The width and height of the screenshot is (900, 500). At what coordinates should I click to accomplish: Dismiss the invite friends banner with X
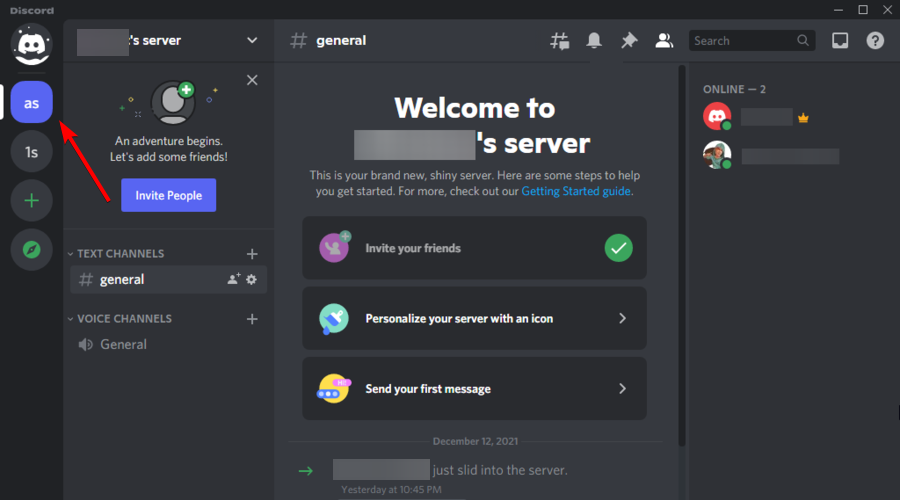pyautogui.click(x=252, y=80)
